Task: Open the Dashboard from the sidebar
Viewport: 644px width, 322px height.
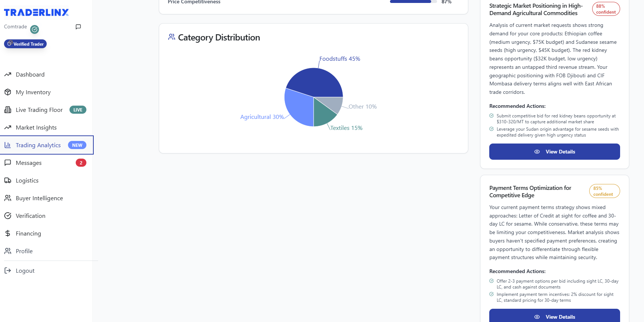Action: point(30,74)
